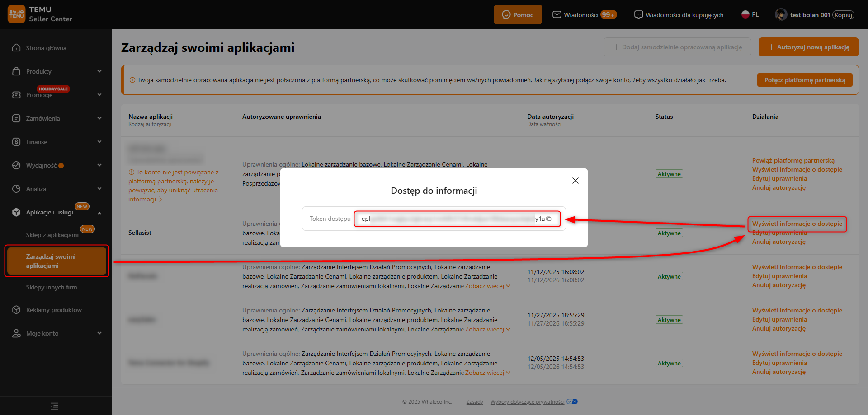The width and height of the screenshot is (868, 415).
Task: Expand Zobacz więcej in third permissions row
Action: coord(487,286)
